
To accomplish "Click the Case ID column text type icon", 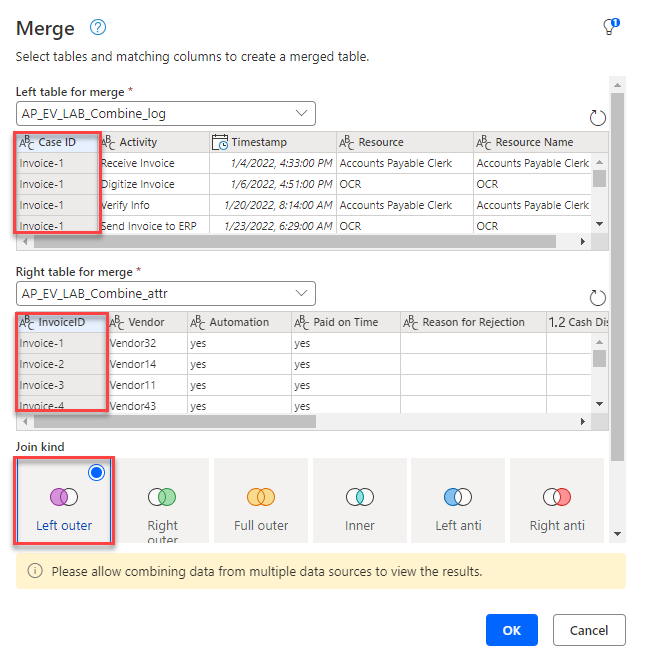I will tap(27, 142).
